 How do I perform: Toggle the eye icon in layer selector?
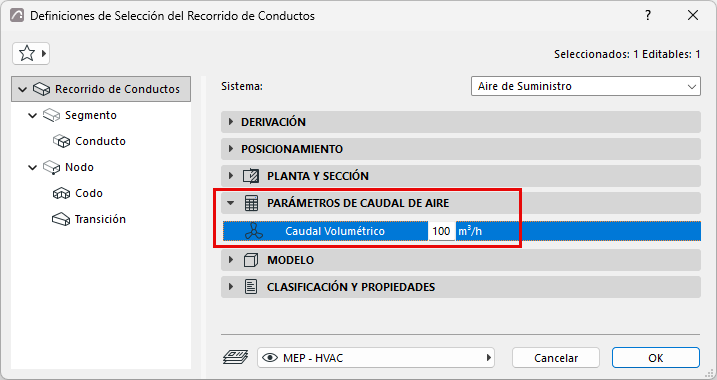270,358
